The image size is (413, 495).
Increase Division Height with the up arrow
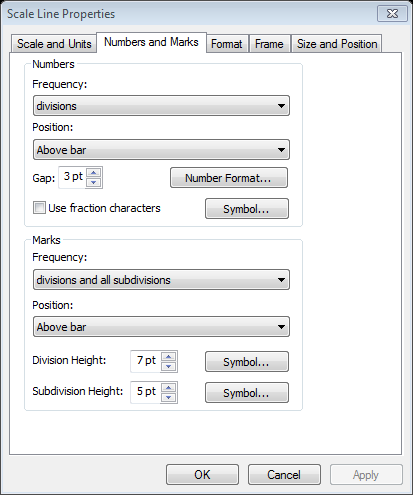click(169, 357)
